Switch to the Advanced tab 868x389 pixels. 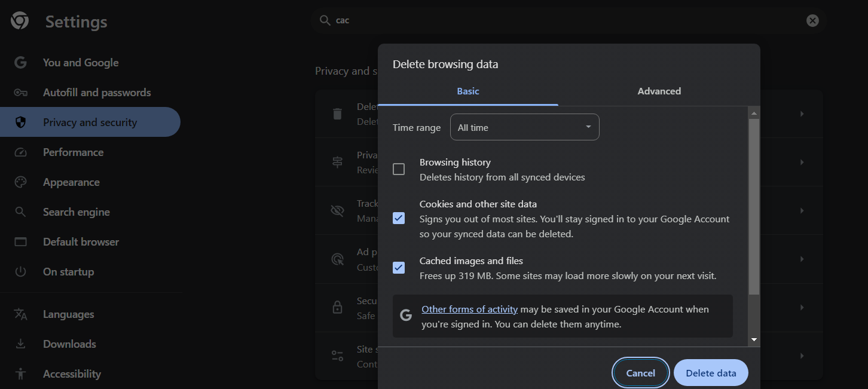click(x=659, y=91)
